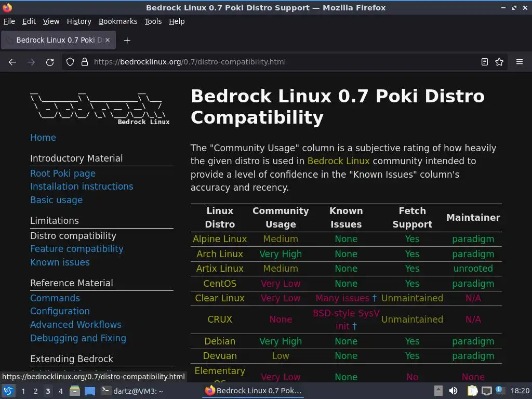
Task: Click Distro compatibility sidebar entry
Action: (73, 236)
